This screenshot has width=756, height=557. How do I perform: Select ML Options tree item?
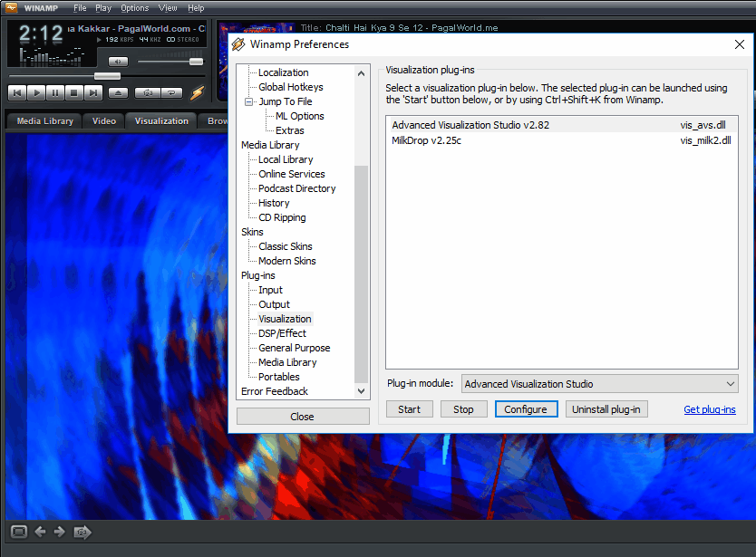(300, 116)
